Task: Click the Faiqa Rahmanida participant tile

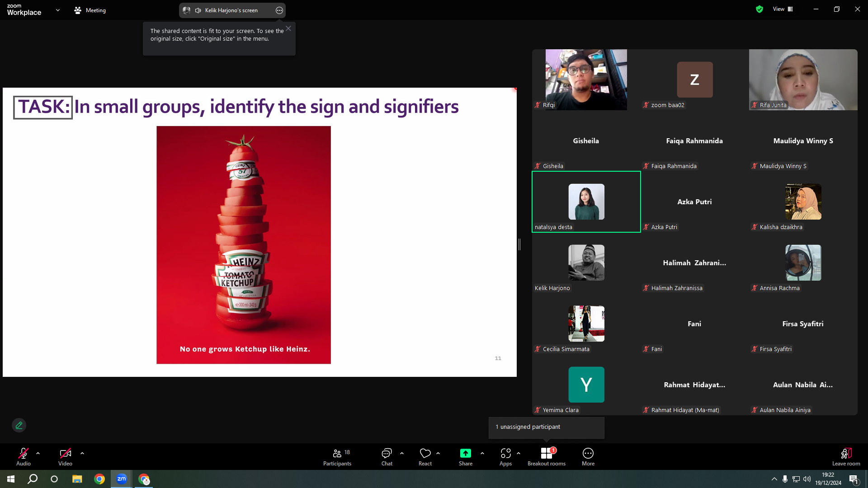Action: click(695, 141)
